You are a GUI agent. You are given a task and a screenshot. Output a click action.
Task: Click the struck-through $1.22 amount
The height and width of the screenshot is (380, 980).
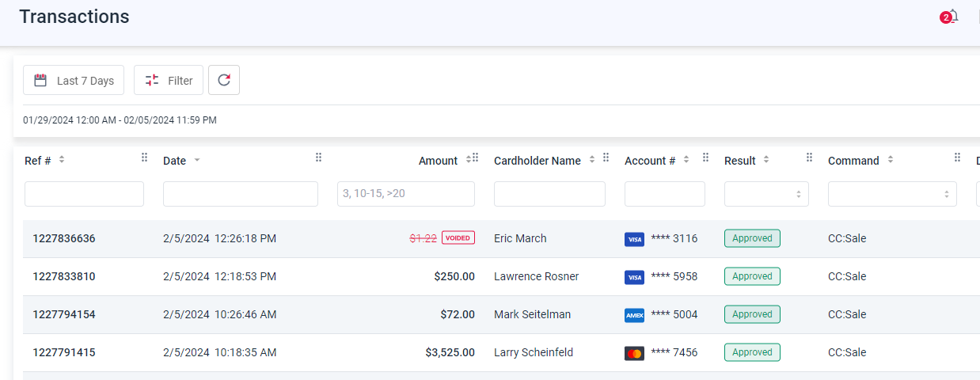(424, 238)
